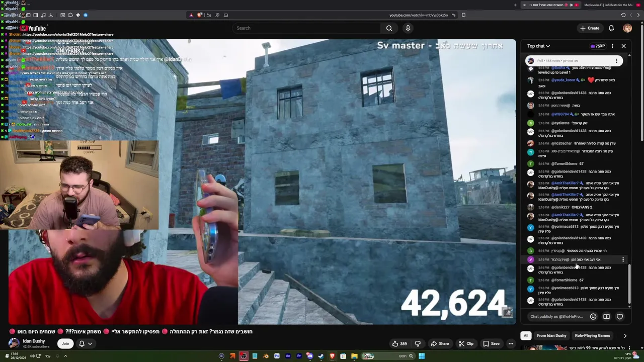Save the video to a playlist
The height and width of the screenshot is (362, 644).
click(x=491, y=344)
